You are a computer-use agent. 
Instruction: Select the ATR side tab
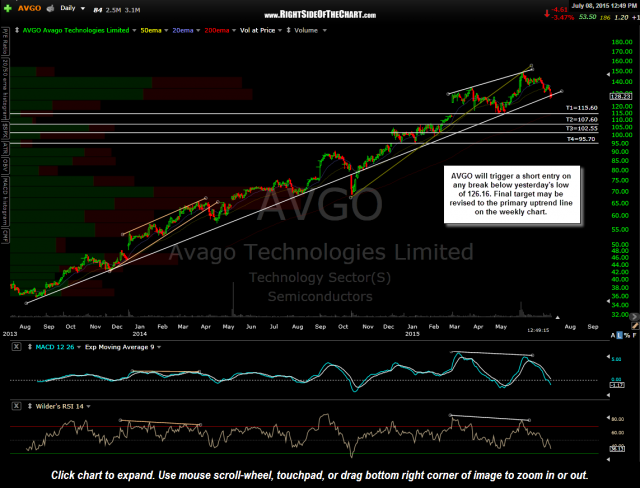(x=5, y=149)
